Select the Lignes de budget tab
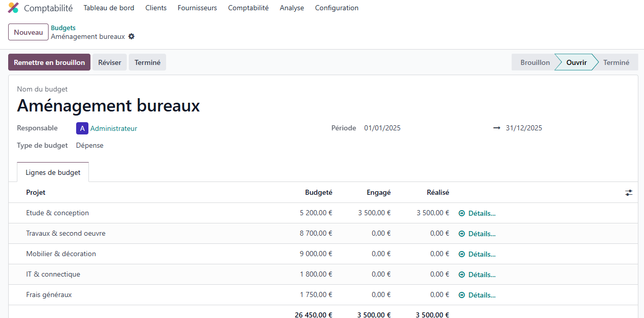644x318 pixels. coord(53,172)
